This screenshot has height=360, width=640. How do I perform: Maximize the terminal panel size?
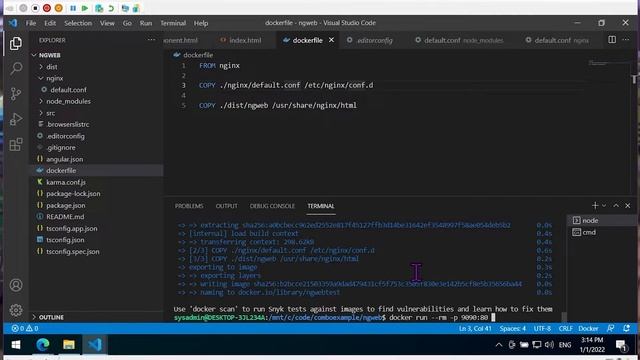click(x=616, y=205)
